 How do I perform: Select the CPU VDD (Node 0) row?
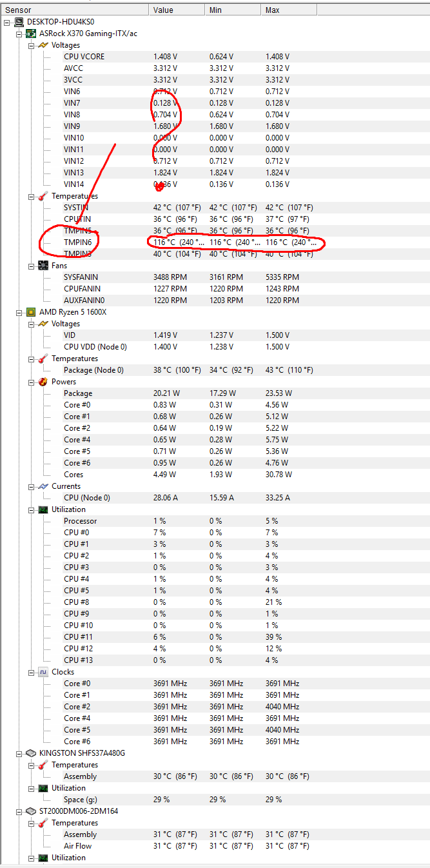(x=95, y=347)
